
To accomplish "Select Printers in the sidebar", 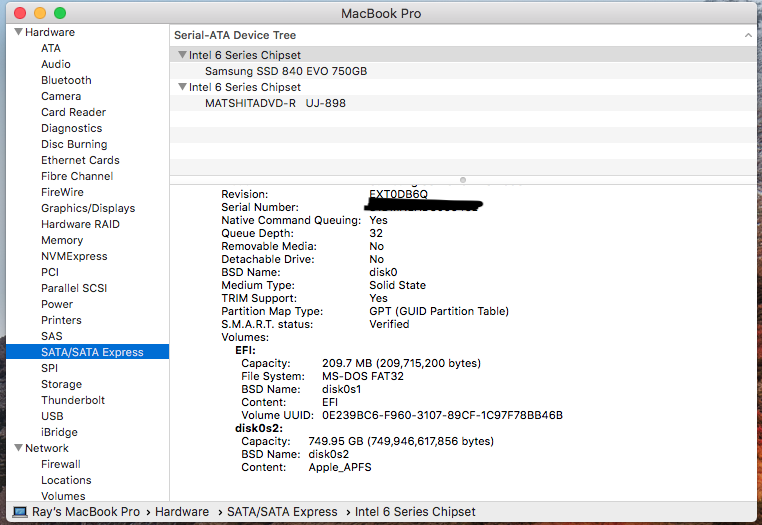I will (x=61, y=320).
